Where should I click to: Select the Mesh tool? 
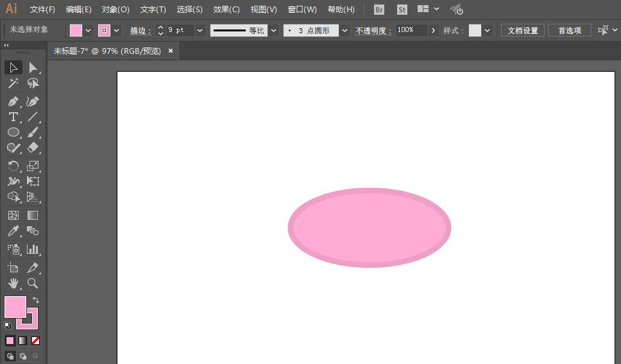tap(13, 215)
